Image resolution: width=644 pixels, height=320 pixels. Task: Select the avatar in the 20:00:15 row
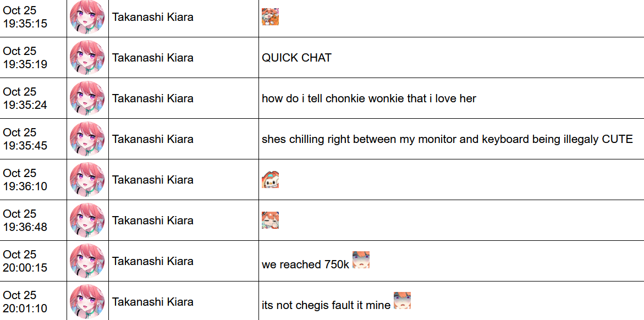click(87, 261)
